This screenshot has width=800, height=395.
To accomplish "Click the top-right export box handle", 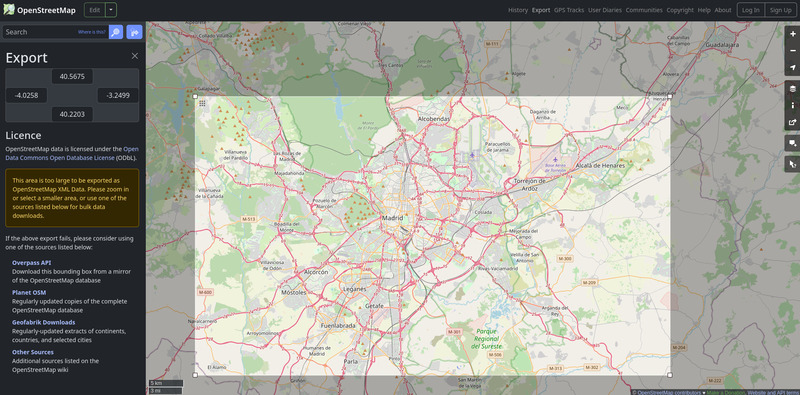I will pyautogui.click(x=670, y=96).
